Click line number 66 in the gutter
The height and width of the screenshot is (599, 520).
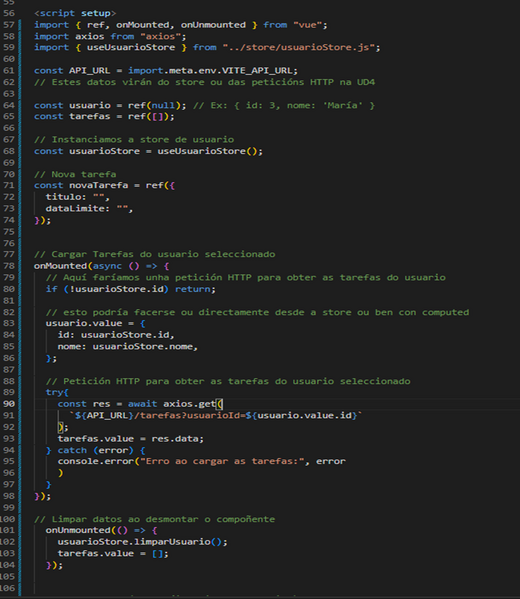click(x=9, y=128)
